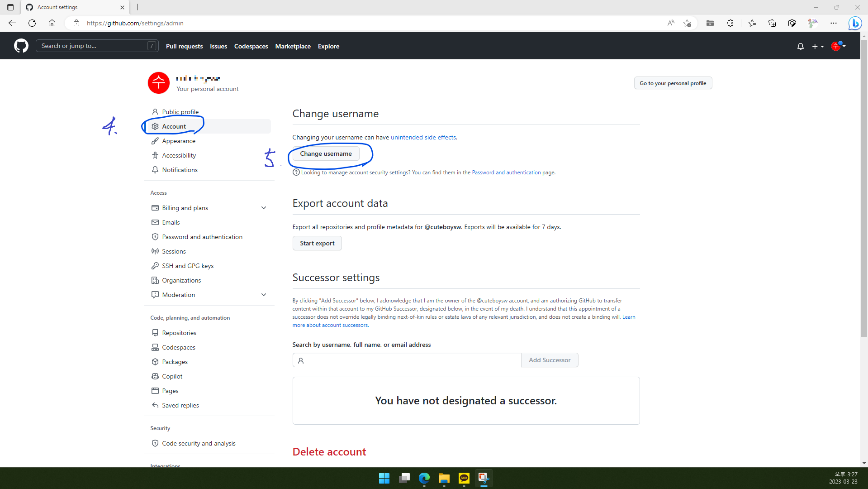
Task: Open Pull requests in header
Action: point(184,46)
